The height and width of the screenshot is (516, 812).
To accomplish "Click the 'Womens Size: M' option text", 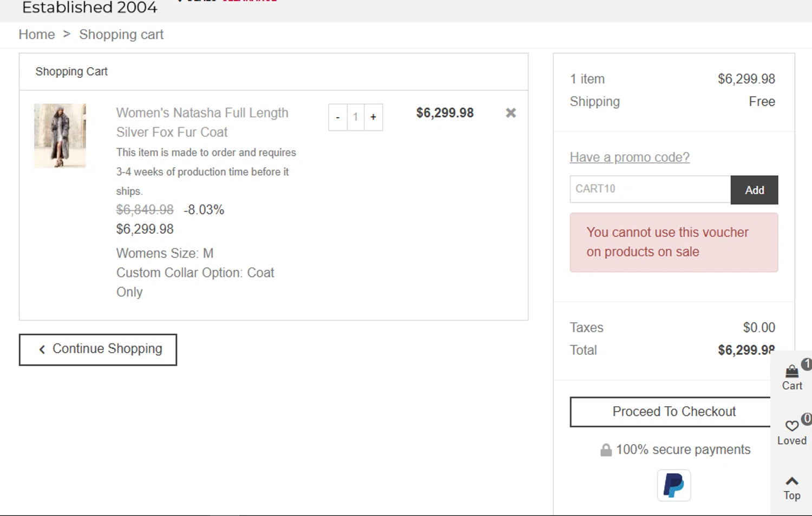I will (x=165, y=253).
